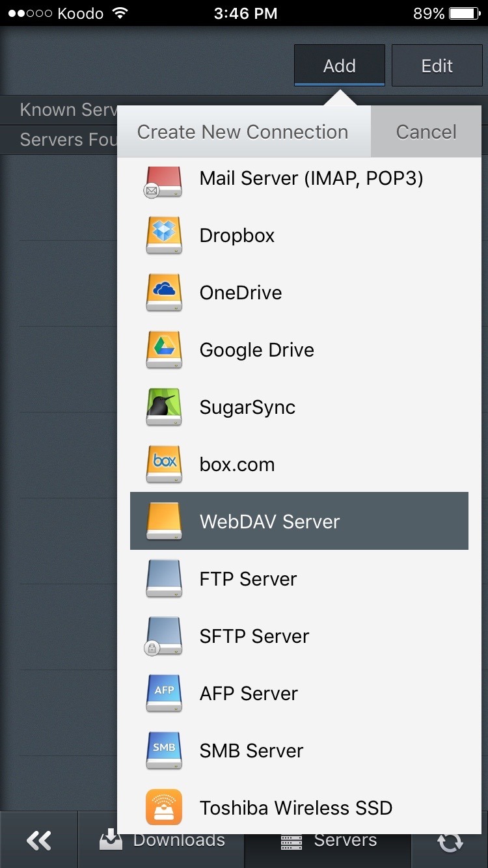Tap the double left chevron back icon

pos(39,841)
